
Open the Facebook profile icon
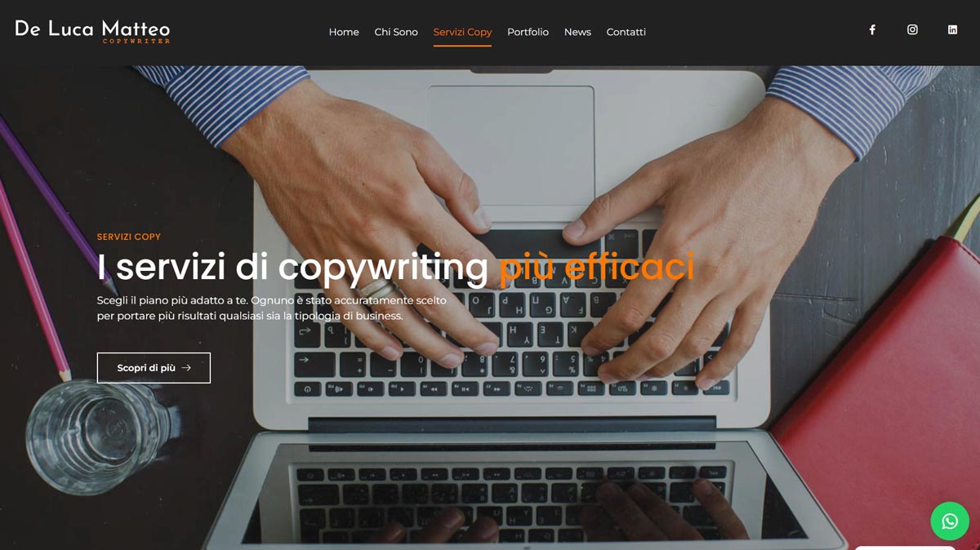872,30
